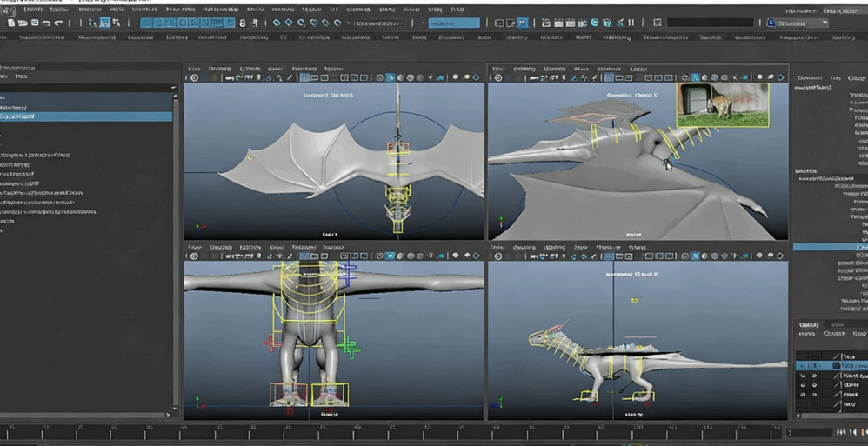
Task: Click the lock icon in top toolbar
Action: (x=243, y=23)
